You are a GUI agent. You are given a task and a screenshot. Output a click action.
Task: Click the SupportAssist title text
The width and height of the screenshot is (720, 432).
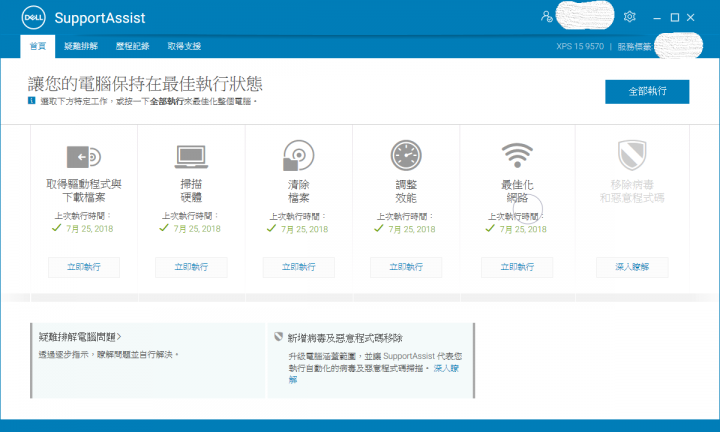(100, 18)
